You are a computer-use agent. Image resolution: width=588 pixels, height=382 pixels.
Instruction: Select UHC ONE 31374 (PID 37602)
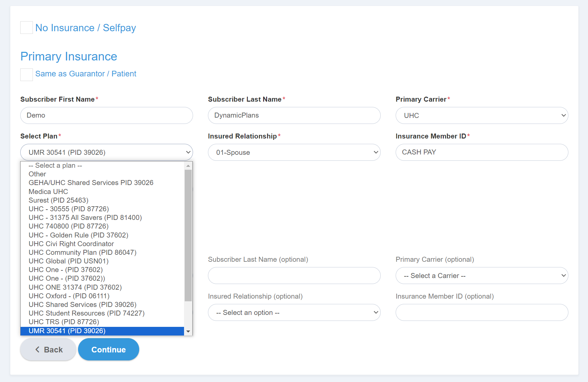pos(102,287)
